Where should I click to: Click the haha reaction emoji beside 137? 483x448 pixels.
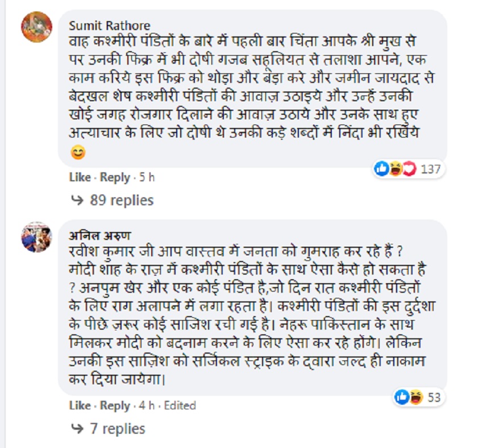pos(393,169)
